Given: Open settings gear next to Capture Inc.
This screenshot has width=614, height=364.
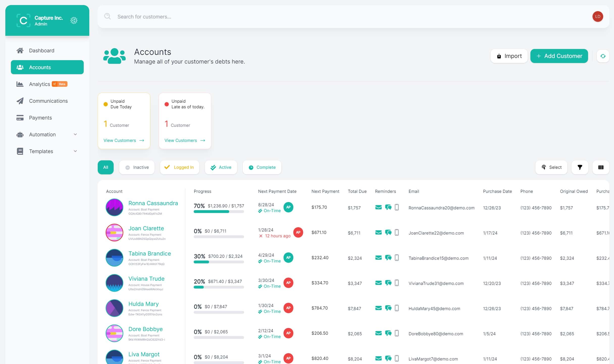Looking at the screenshot, I should 74,20.
